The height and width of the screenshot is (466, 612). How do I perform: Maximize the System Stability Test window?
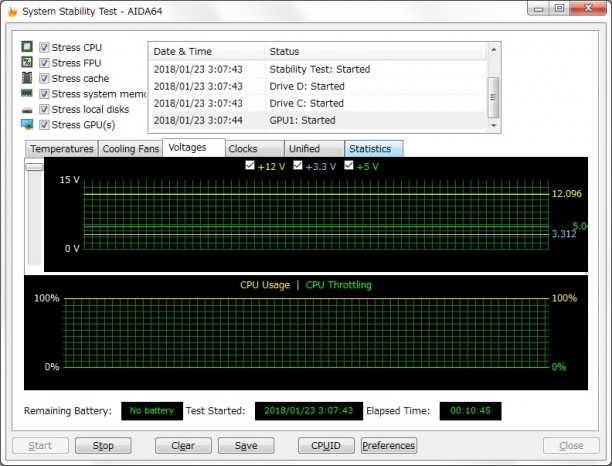[559, 8]
